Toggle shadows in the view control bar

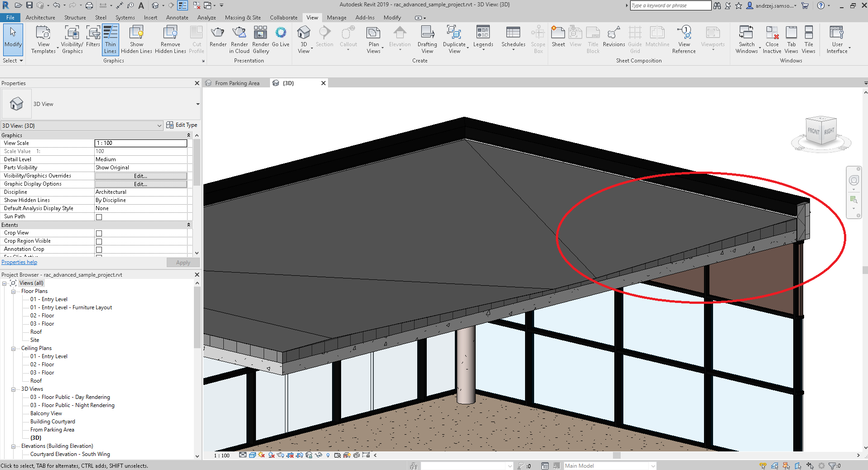point(271,455)
